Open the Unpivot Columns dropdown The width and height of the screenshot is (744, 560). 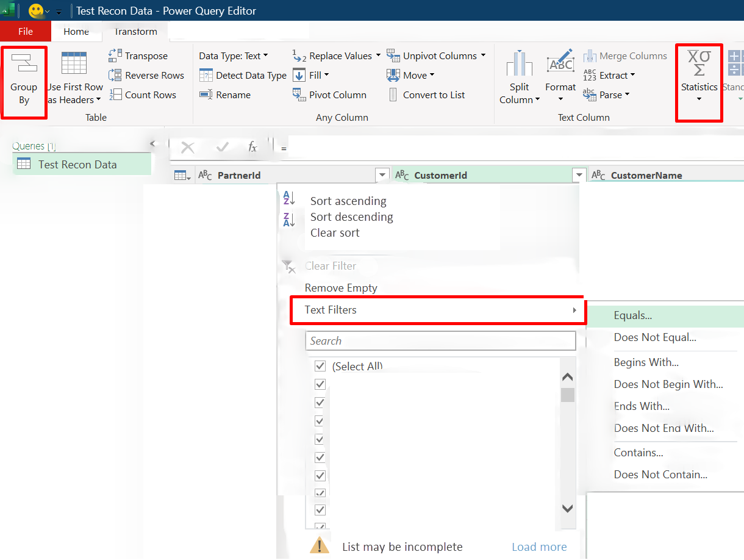coord(436,56)
